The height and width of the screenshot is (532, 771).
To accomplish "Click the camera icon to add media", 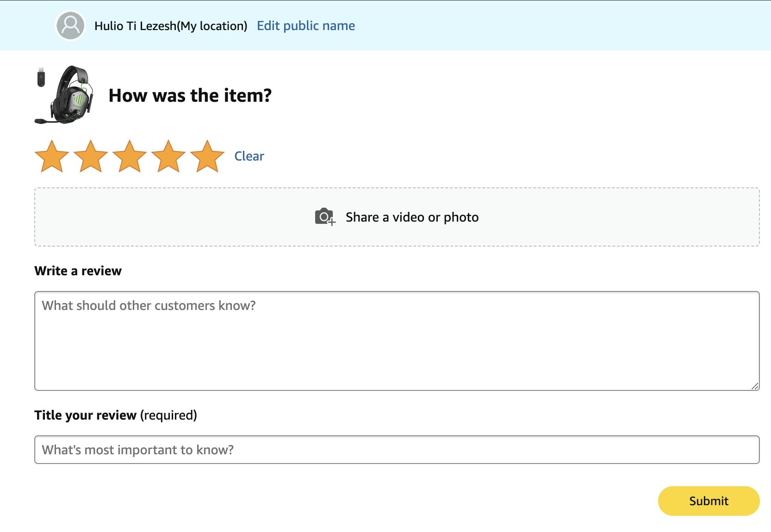I will pos(325,217).
